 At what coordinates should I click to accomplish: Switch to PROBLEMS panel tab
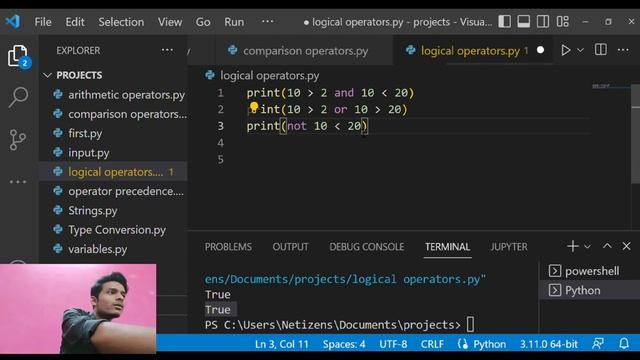[x=228, y=247]
